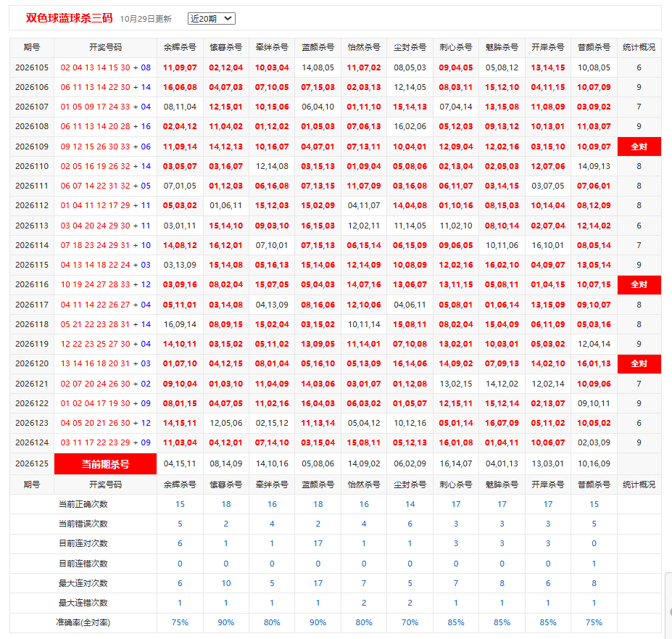
Task: Click draw numbers 06 11 13 14 22 30 + 14
Action: pyautogui.click(x=105, y=87)
